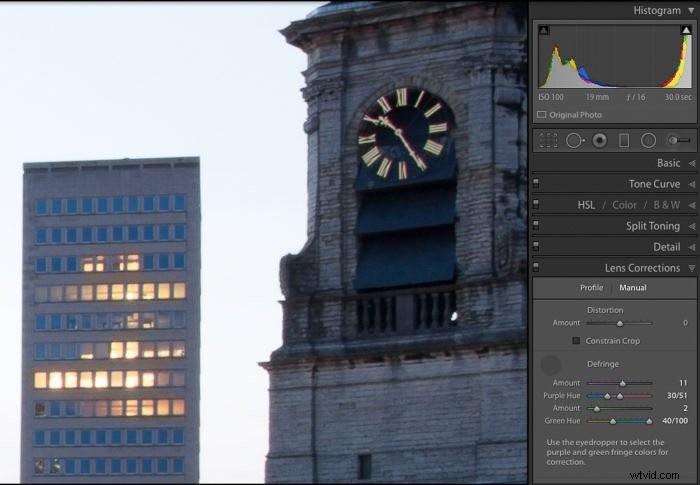Toggle the Detail panel switch
700x485 pixels.
tap(536, 247)
